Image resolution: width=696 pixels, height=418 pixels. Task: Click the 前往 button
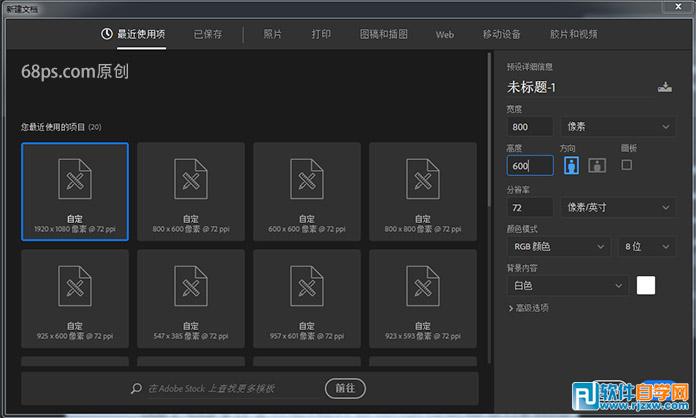coord(345,388)
